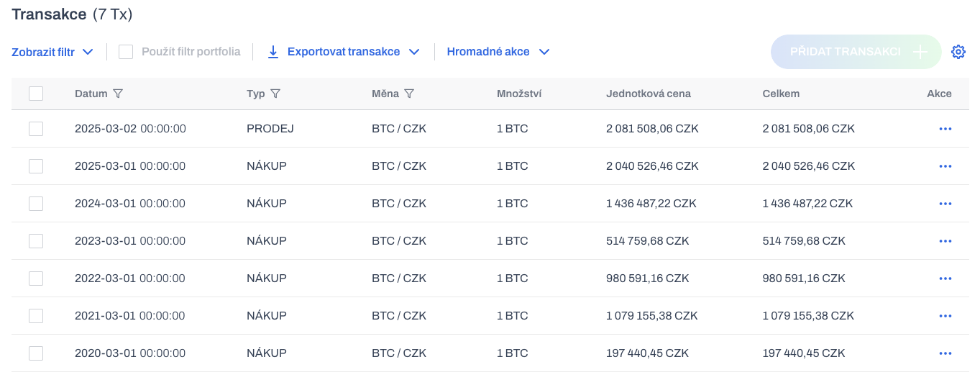Open actions menu for 2020-03-01 row

945,353
